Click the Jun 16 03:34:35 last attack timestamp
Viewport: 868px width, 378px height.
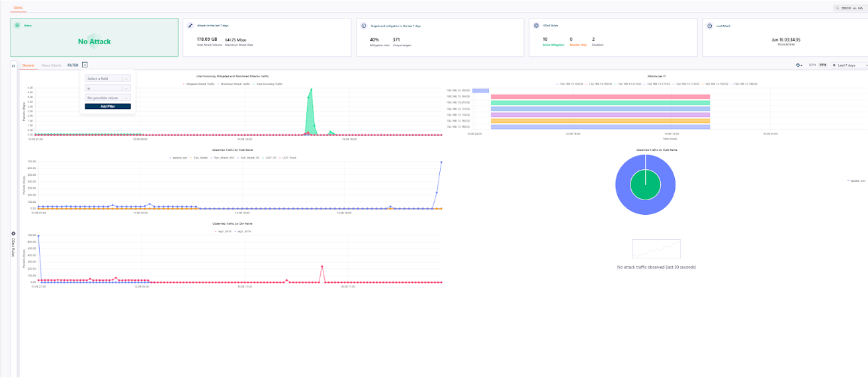(786, 40)
